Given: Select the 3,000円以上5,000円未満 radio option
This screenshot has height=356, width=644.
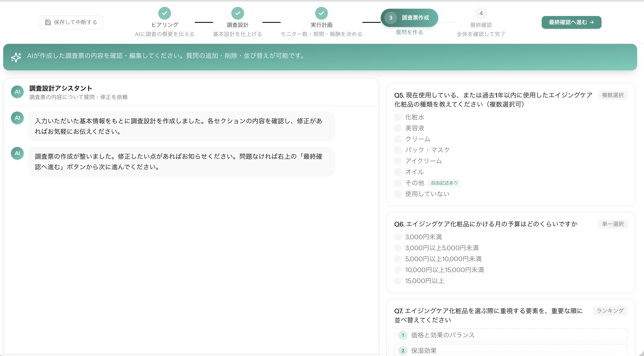Looking at the screenshot, I should pos(398,248).
